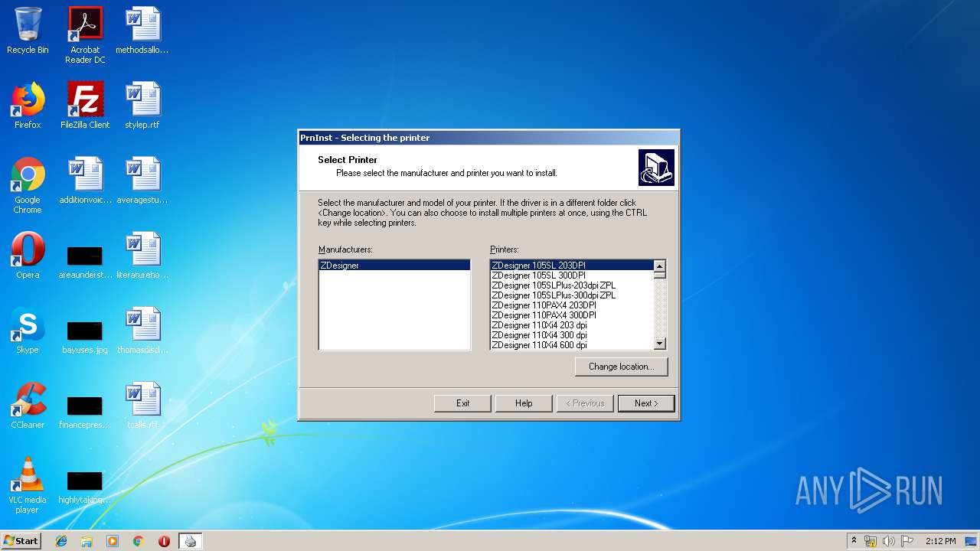Select the literatureho document icon

tap(142, 256)
